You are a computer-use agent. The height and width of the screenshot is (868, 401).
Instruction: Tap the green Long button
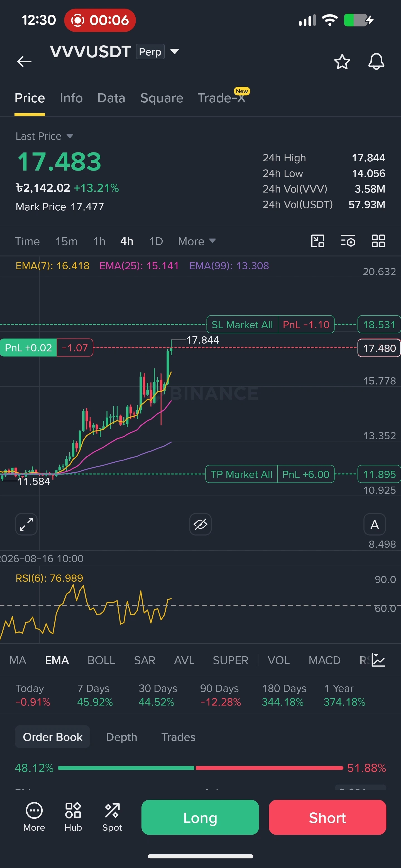point(200,817)
